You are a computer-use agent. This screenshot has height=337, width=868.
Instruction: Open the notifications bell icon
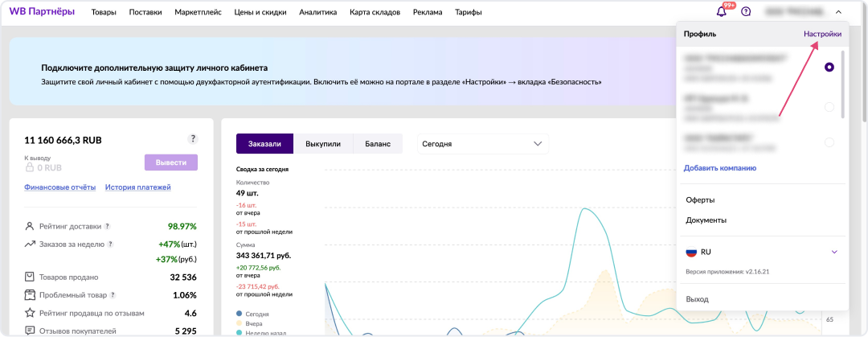(721, 12)
